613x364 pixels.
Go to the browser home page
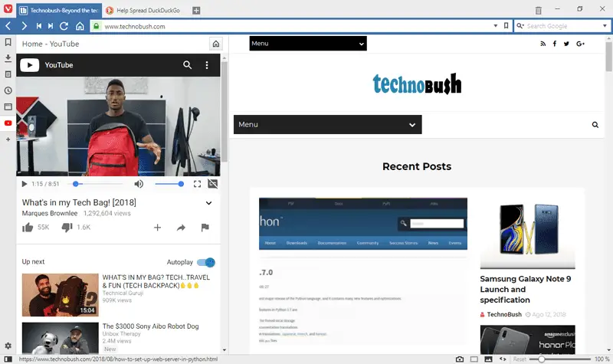[80, 26]
